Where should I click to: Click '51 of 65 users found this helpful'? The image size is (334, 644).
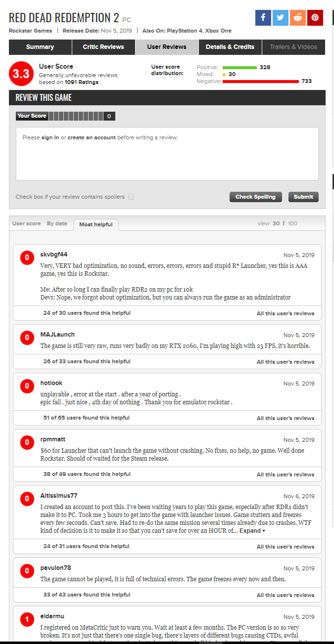click(87, 418)
